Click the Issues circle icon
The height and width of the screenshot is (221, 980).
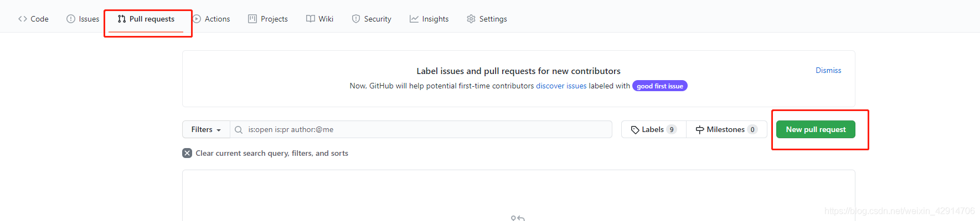pyautogui.click(x=71, y=19)
